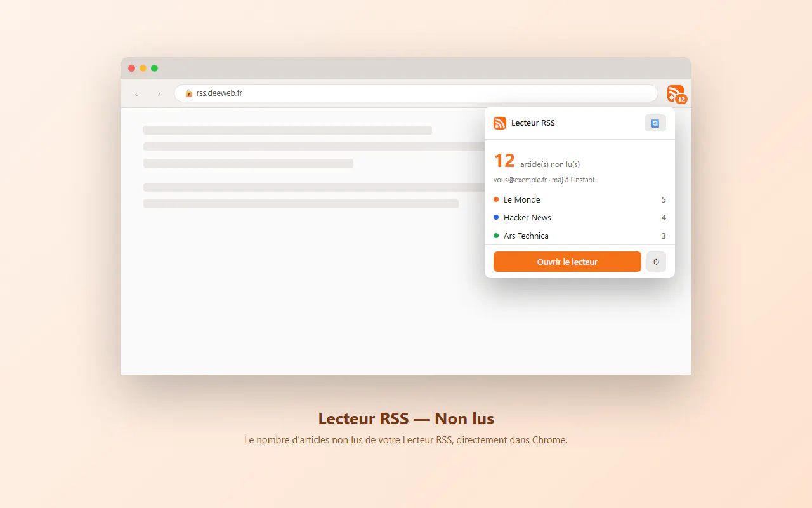This screenshot has height=508, width=812.
Task: Click the Ouvrir le lecteur button
Action: [x=567, y=262]
